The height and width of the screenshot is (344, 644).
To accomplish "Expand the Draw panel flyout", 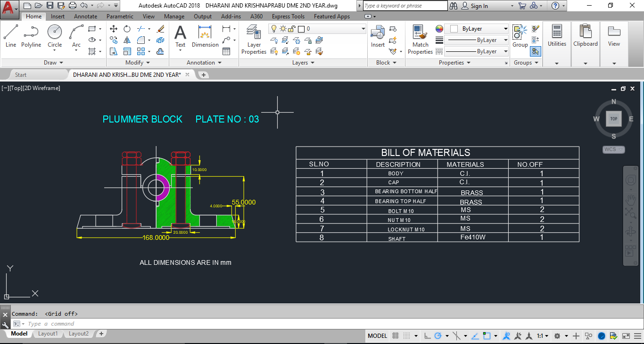I will pos(53,63).
